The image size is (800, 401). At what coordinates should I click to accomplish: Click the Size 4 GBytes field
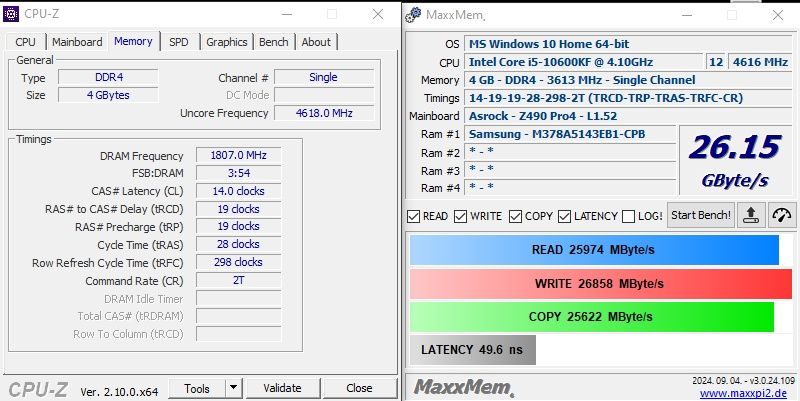click(108, 95)
